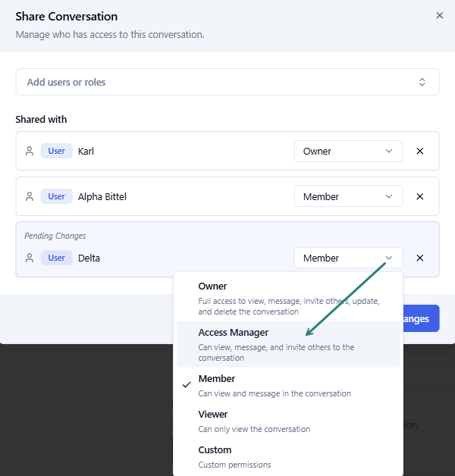
Task: Remove Karl from shared list
Action: point(420,151)
